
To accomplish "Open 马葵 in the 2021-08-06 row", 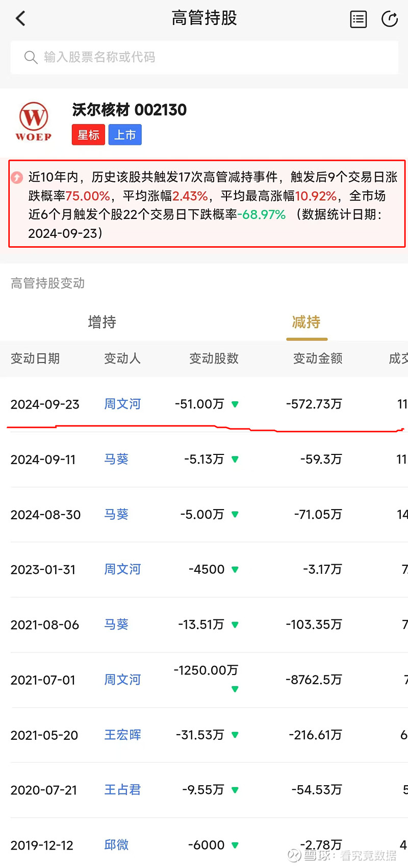I will [x=116, y=624].
